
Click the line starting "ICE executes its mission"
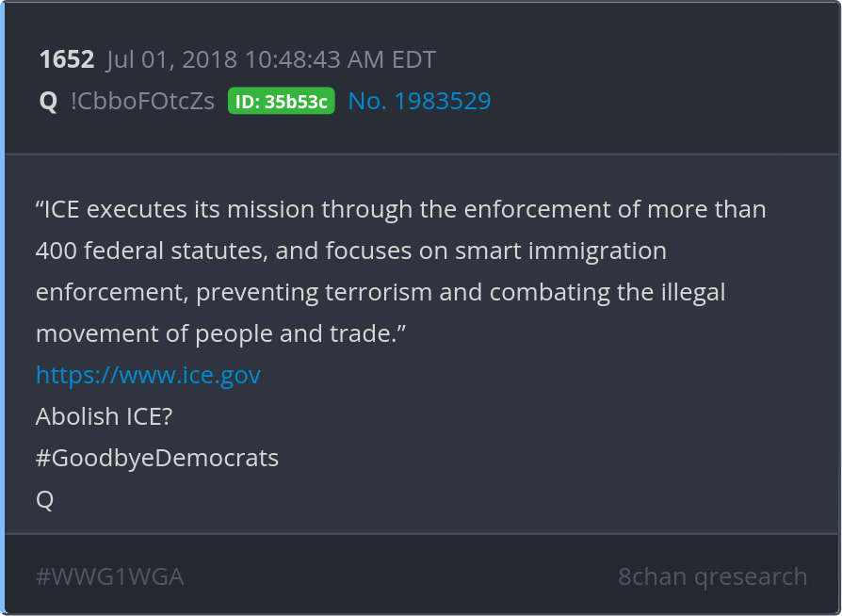pyautogui.click(x=400, y=209)
